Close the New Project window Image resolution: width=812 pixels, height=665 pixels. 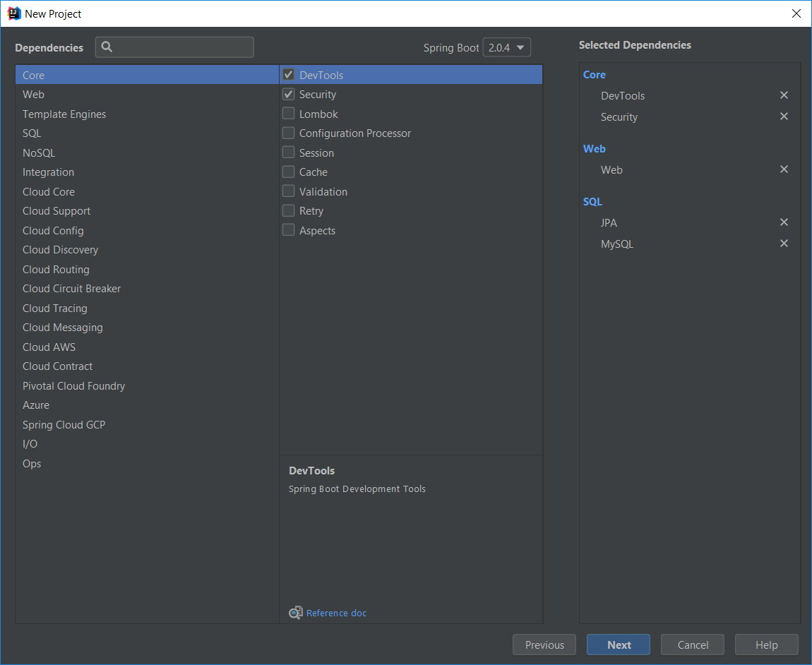796,13
